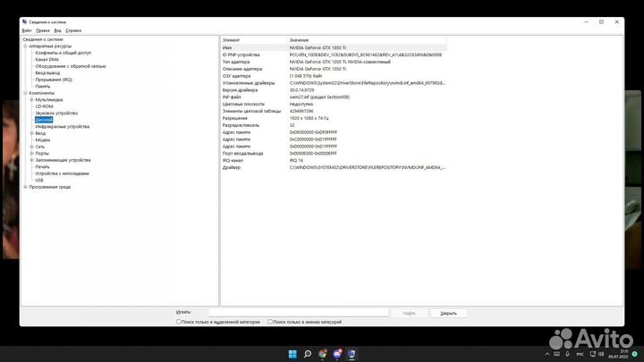The height and width of the screenshot is (362, 644).
Task: Click the volume speaker icon in tray
Action: [600, 355]
